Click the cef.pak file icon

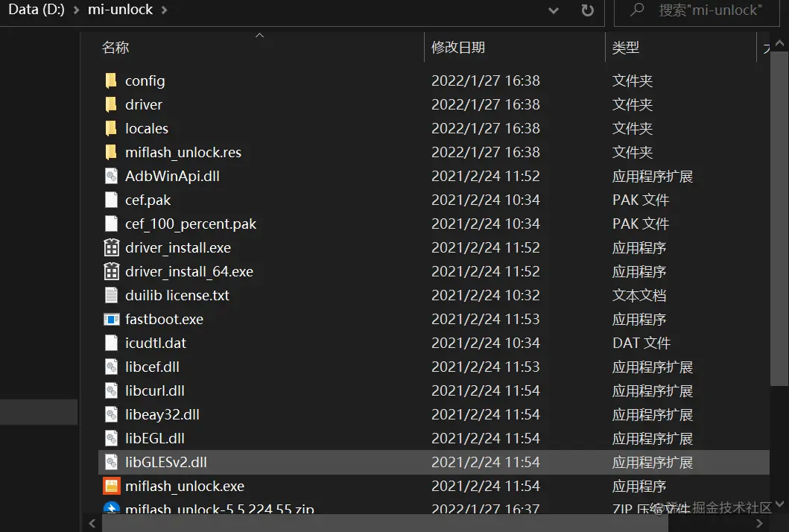tap(111, 200)
